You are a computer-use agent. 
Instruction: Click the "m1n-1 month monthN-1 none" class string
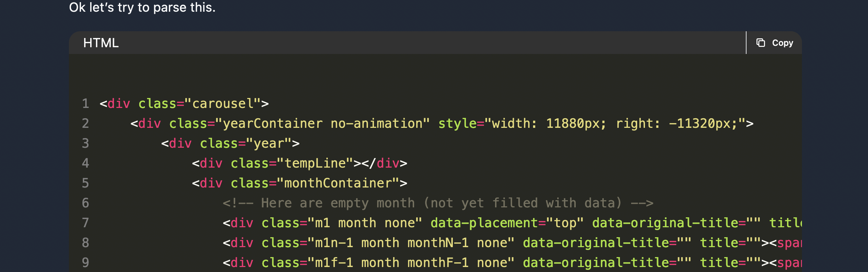coord(411,243)
